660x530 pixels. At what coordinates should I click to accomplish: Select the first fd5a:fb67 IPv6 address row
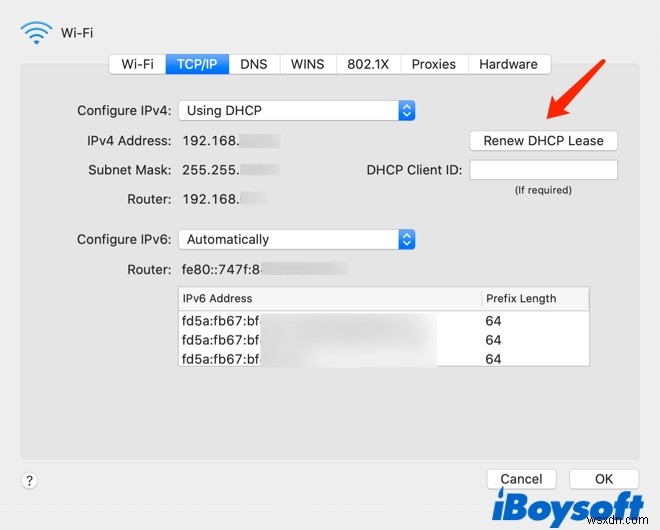(x=383, y=321)
